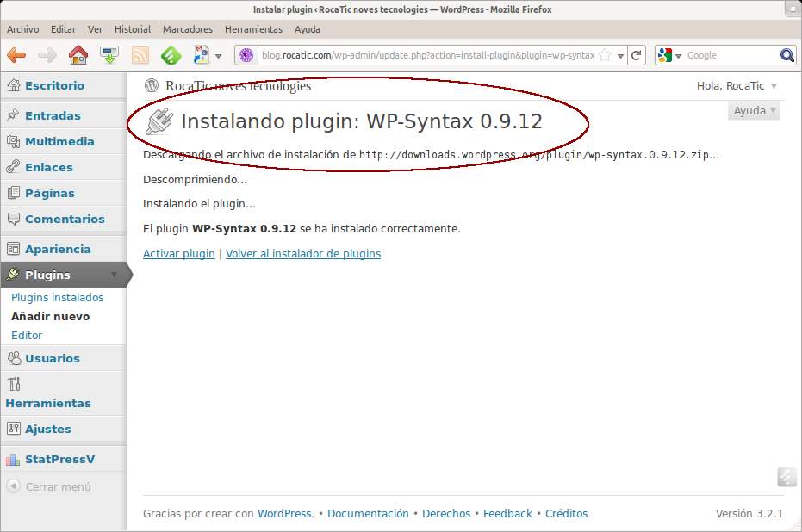
Task: Click Volver al instalador de plugins
Action: click(x=303, y=253)
